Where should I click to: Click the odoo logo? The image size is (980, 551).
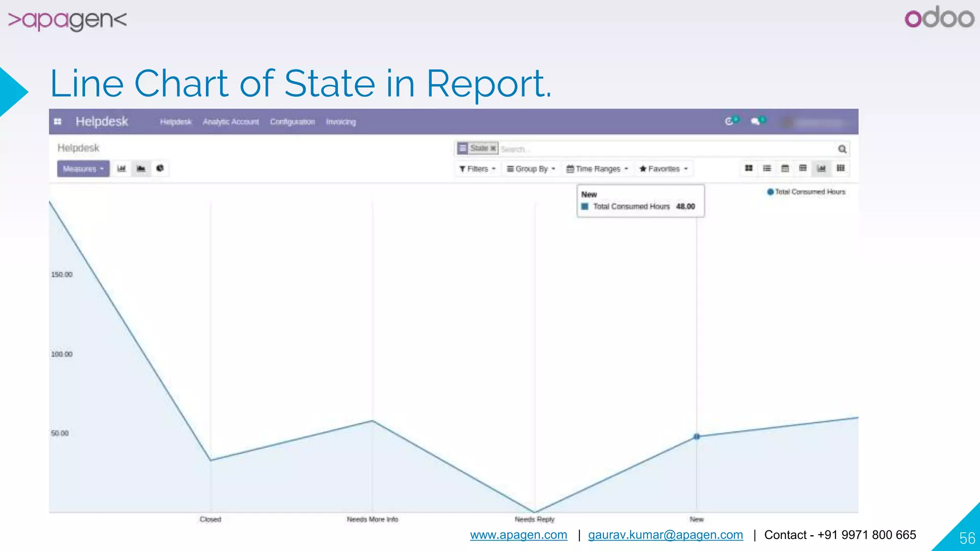pos(939,17)
